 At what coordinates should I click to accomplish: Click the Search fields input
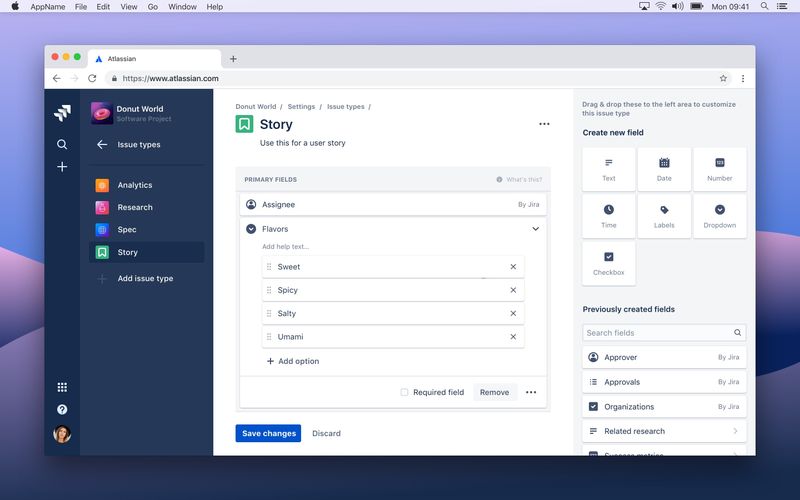(x=664, y=333)
